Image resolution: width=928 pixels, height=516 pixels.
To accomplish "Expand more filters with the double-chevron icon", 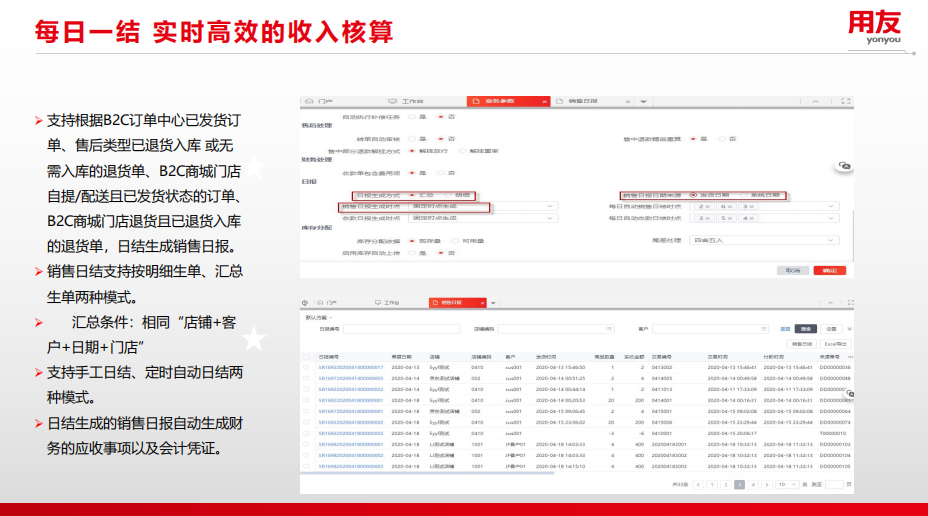I will tap(849, 329).
